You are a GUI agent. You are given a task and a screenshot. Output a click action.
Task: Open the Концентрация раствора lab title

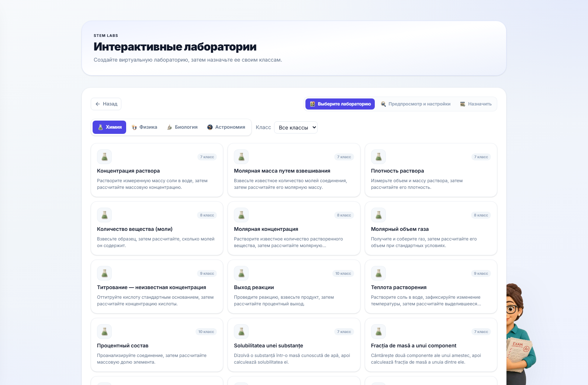(x=128, y=171)
